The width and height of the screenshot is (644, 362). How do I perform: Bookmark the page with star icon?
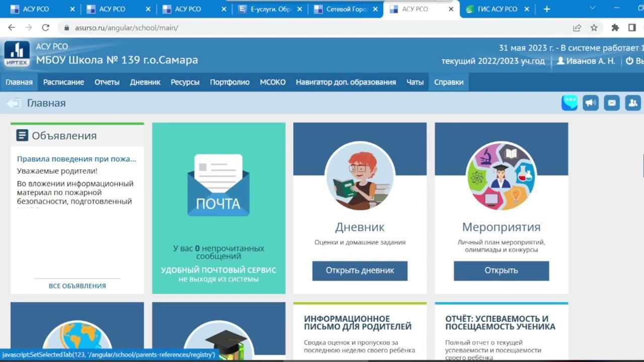click(594, 28)
